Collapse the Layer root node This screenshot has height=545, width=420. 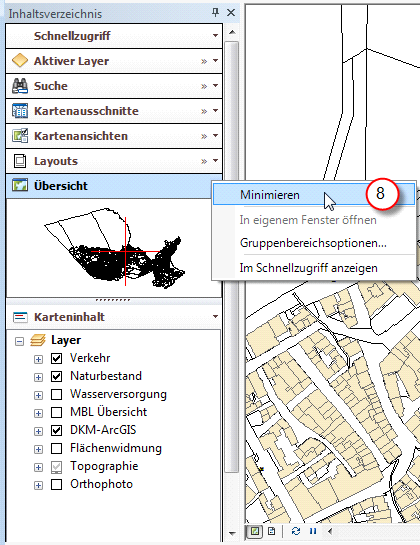coord(19,341)
